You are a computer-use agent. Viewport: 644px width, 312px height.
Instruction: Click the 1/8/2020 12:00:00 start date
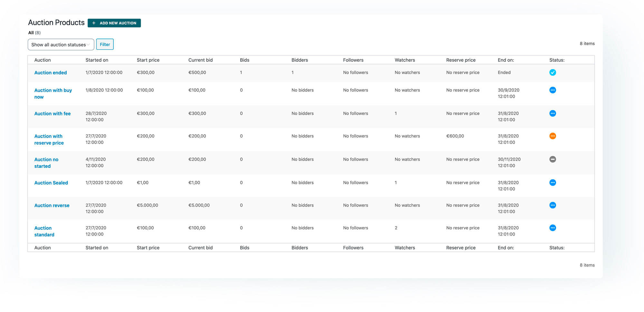(104, 90)
